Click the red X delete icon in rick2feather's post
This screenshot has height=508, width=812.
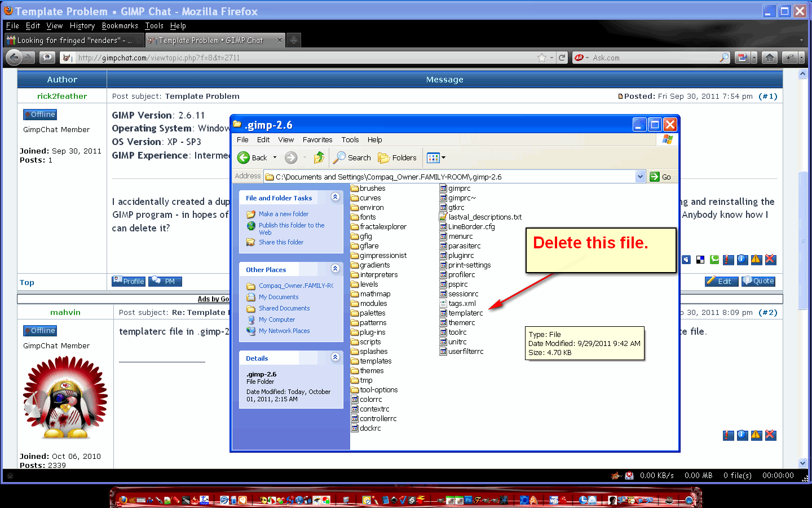770,260
